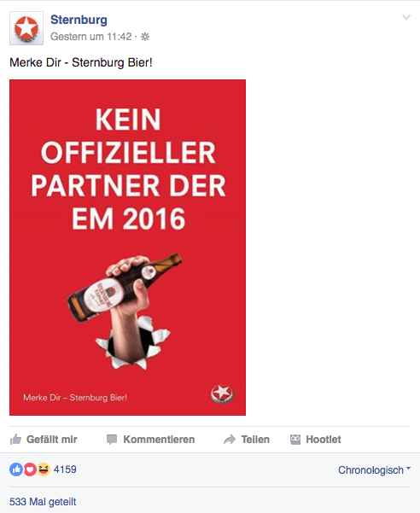Like the post via Gefällt mir
This screenshot has height=513, width=420.
(44, 439)
